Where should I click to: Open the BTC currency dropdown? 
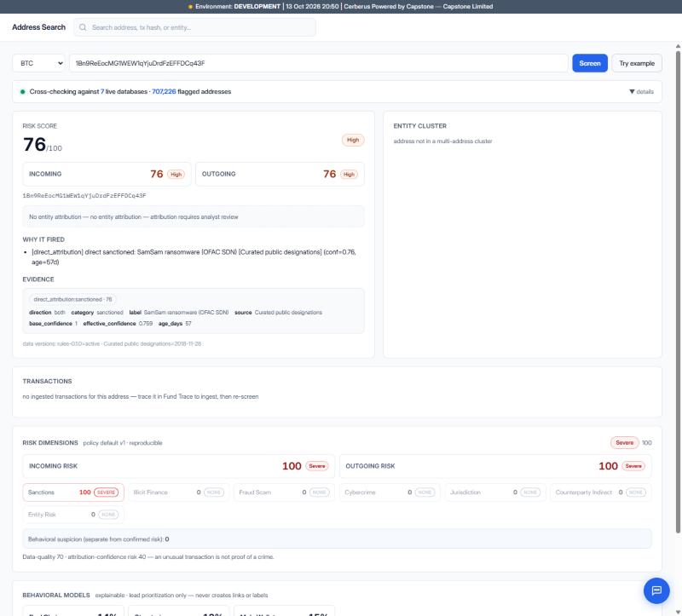(38, 63)
